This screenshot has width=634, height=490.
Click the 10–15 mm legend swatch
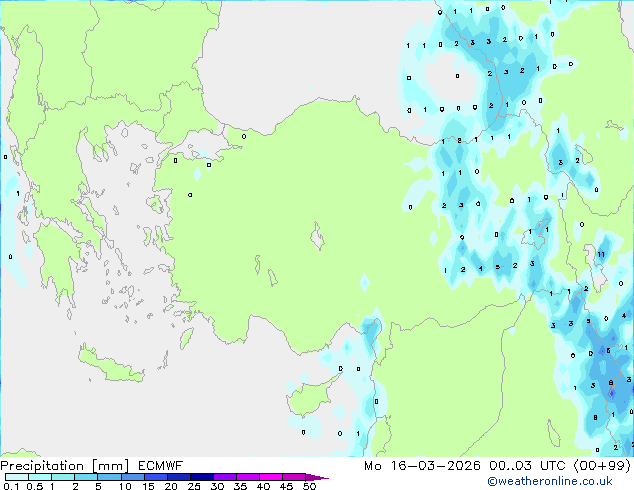[133, 477]
